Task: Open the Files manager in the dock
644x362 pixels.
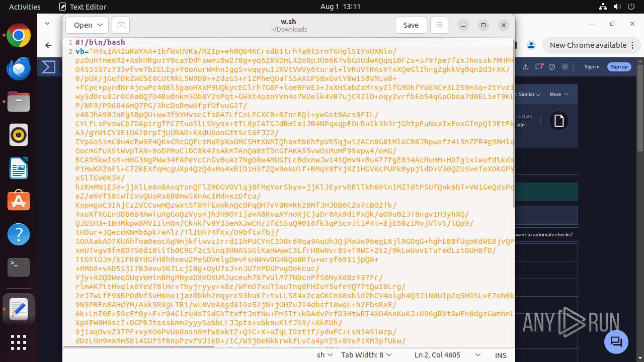Action: tap(19, 102)
